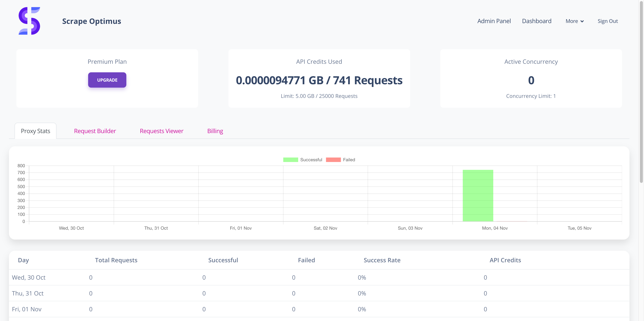This screenshot has width=644, height=321.
Task: Select the Wed, 30 Oct table row
Action: (x=29, y=278)
